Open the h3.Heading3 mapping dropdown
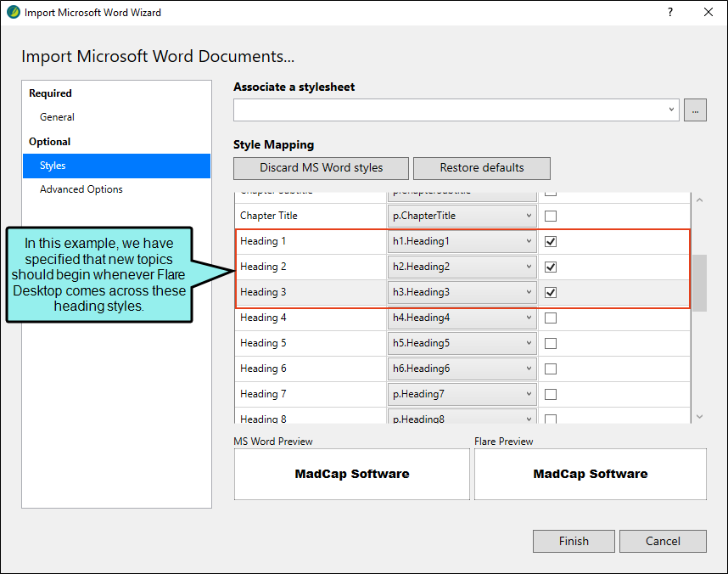This screenshot has height=574, width=728. 462,292
